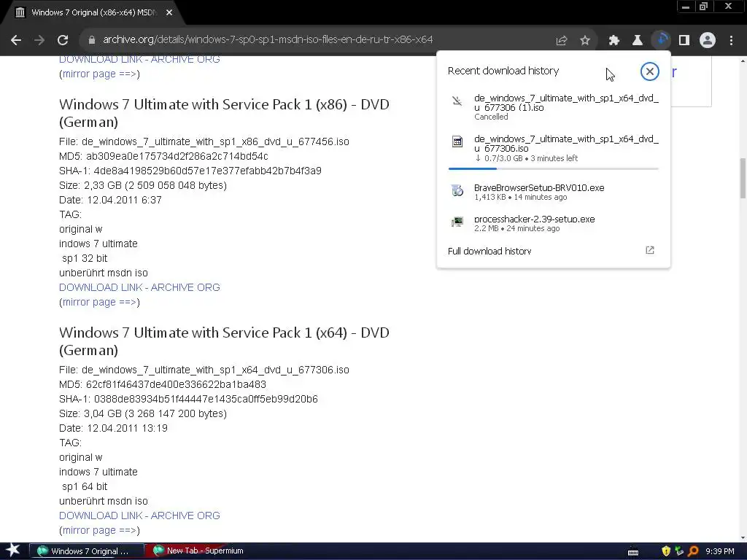Open Full download history external icon

(650, 251)
